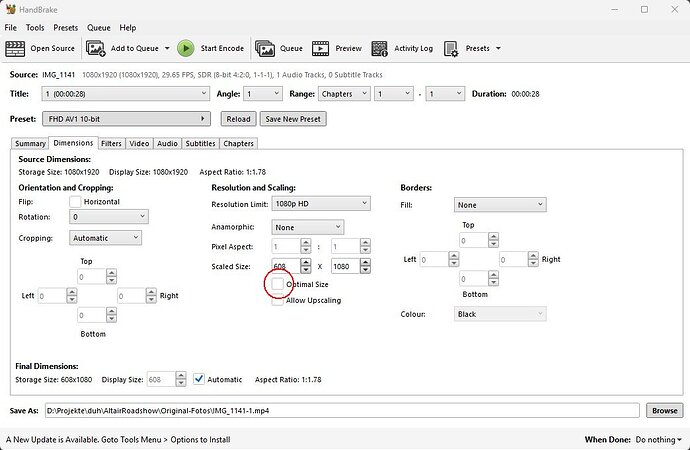Screen dimensions: 690x450
Task: Increase scaled width with the stepper
Action: [x=305, y=263]
